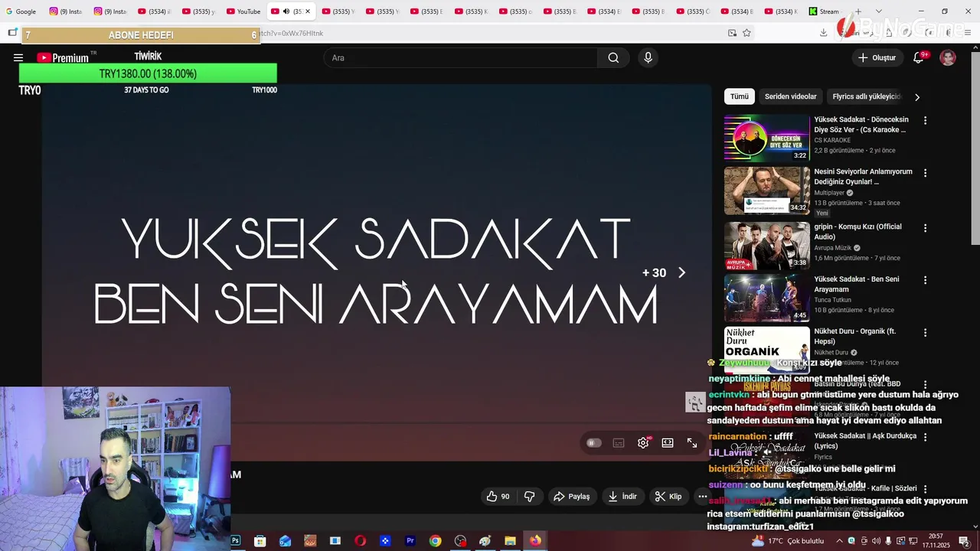Like the video with thumbs up
The height and width of the screenshot is (551, 980).
pyautogui.click(x=498, y=497)
